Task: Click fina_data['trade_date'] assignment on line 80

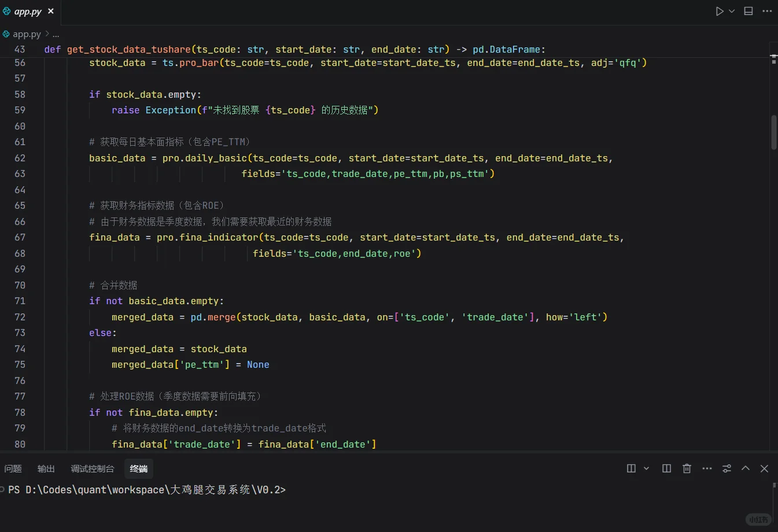Action: point(244,444)
